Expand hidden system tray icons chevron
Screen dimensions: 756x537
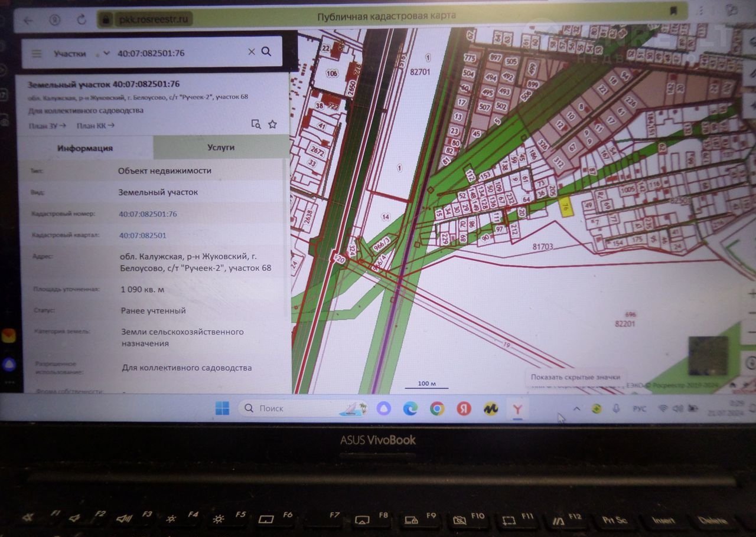[x=576, y=408]
